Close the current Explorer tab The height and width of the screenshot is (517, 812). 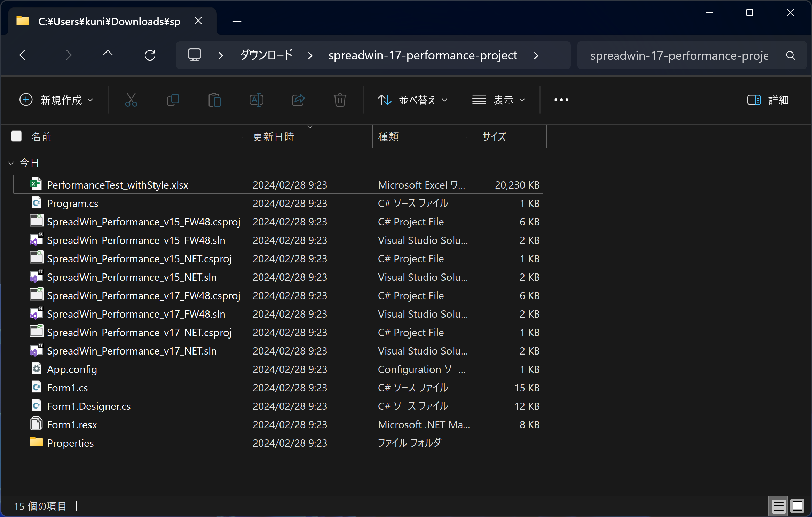pyautogui.click(x=198, y=21)
